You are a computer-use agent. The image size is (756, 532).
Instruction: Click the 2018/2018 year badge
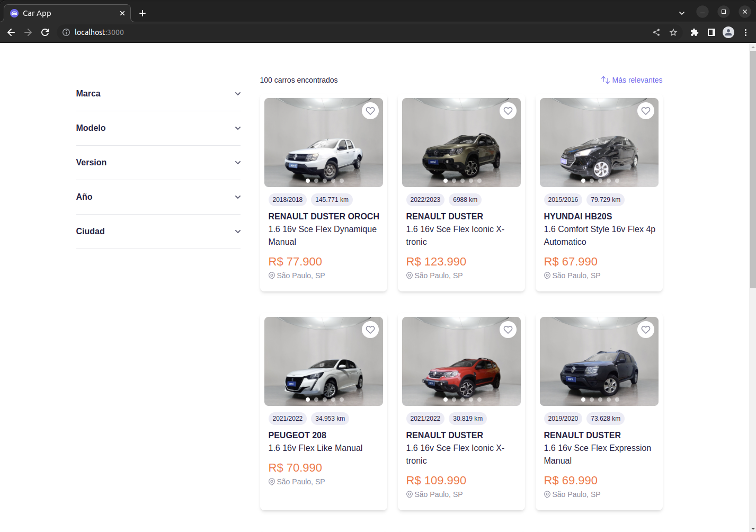288,200
